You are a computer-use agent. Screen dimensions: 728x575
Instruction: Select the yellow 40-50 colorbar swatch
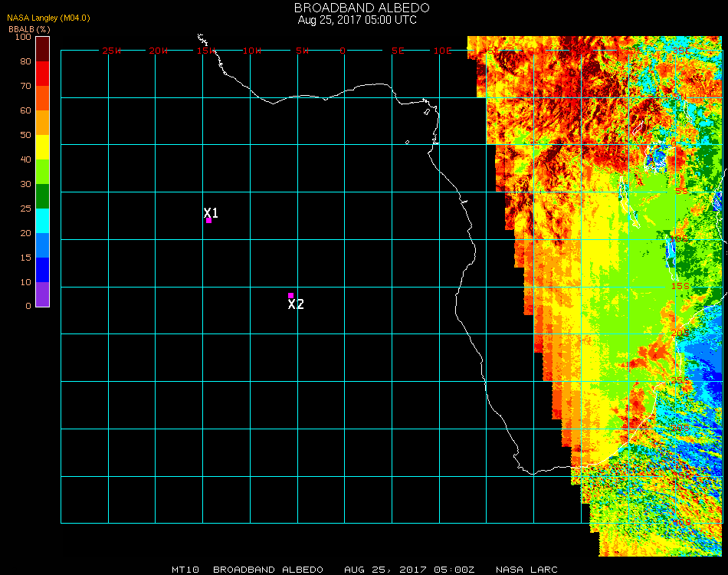[x=43, y=147]
